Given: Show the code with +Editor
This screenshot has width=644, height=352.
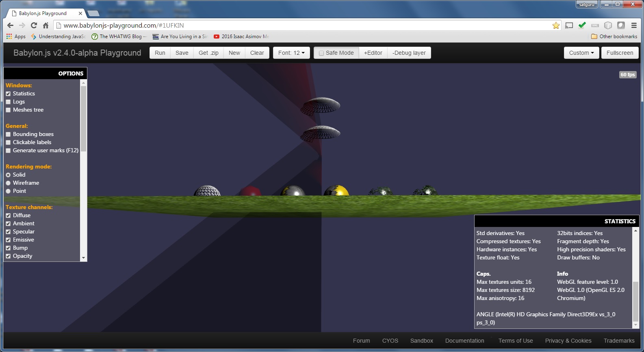Looking at the screenshot, I should 373,53.
